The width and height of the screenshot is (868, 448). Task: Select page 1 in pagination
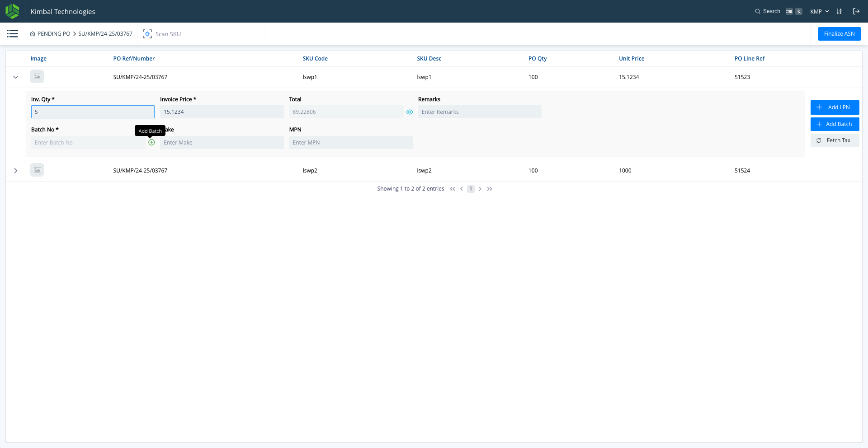(471, 189)
